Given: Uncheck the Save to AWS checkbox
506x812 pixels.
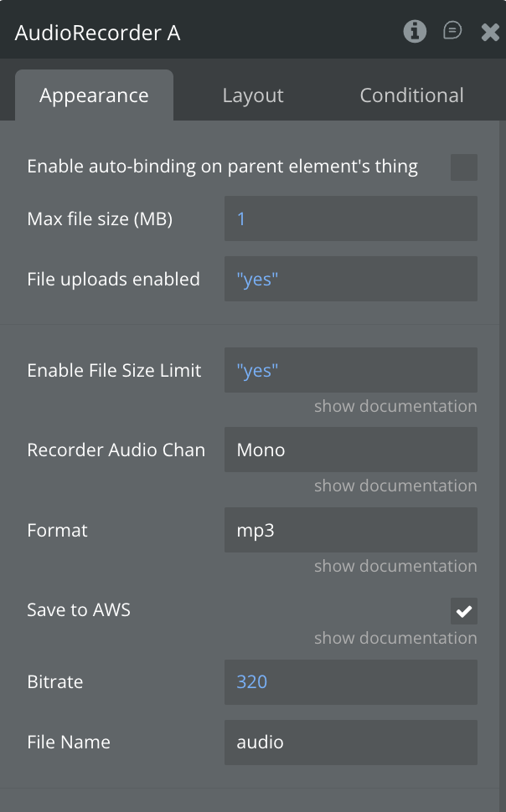Looking at the screenshot, I should (463, 611).
